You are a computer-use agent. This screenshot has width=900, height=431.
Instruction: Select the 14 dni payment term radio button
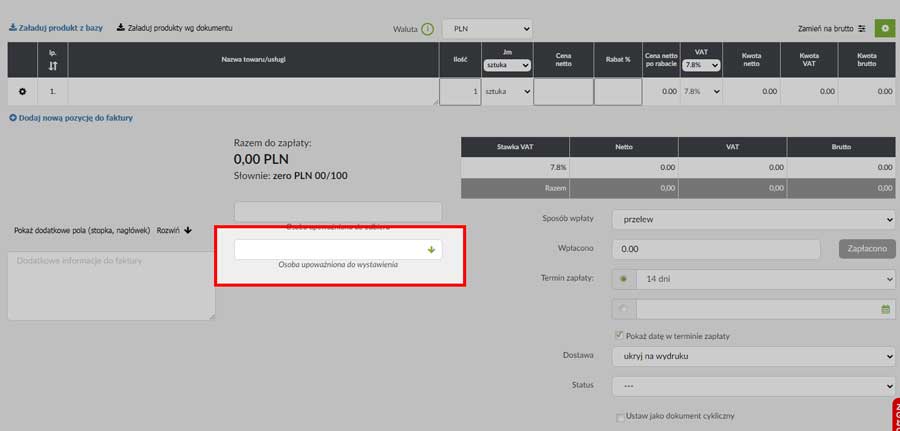pos(625,279)
